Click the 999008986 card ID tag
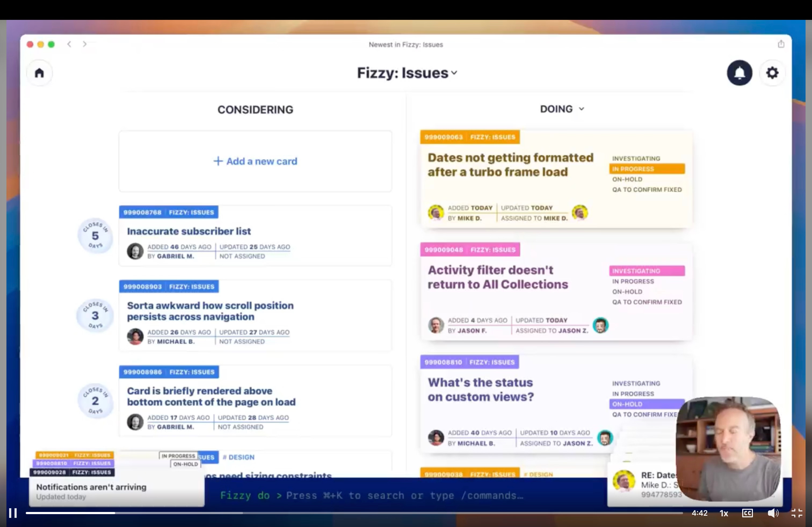 pyautogui.click(x=143, y=372)
